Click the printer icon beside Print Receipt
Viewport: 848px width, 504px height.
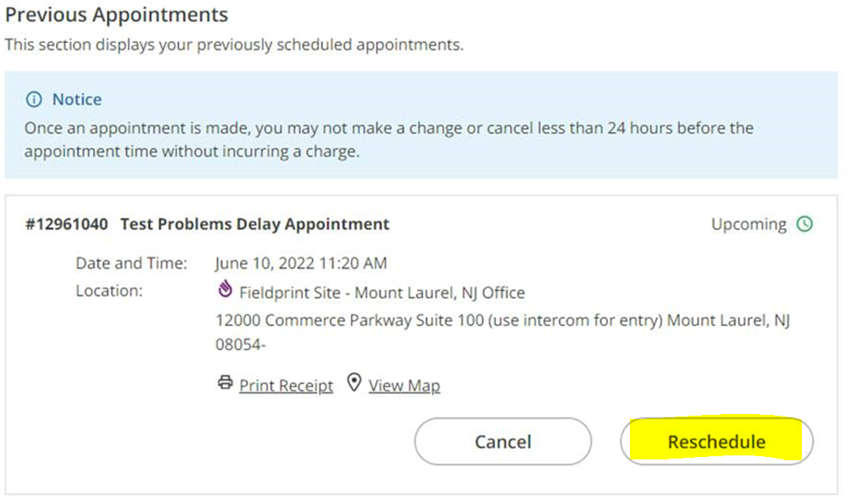tap(225, 382)
